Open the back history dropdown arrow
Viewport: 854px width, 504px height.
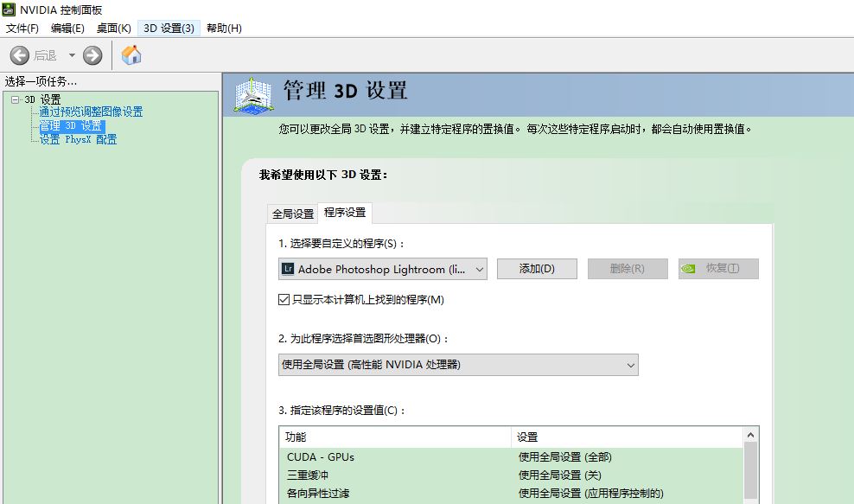(x=72, y=55)
